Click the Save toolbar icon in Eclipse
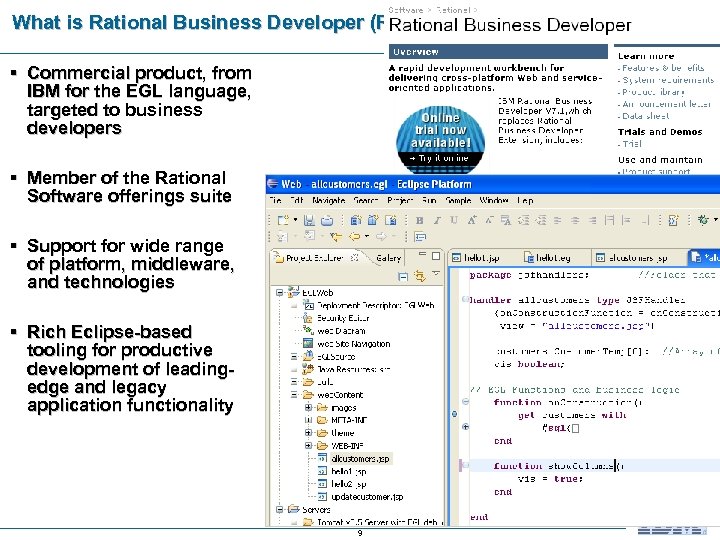This screenshot has width=720, height=540. tap(309, 220)
